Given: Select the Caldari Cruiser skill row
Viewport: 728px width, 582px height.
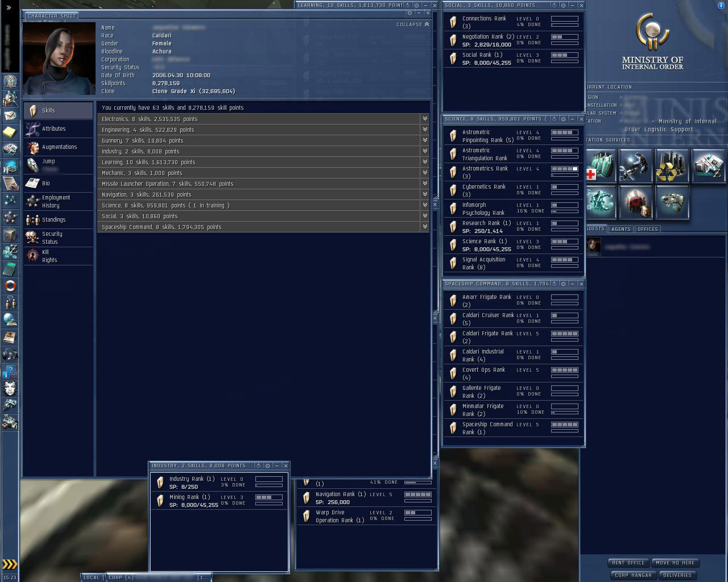Looking at the screenshot, I should click(x=514, y=318).
